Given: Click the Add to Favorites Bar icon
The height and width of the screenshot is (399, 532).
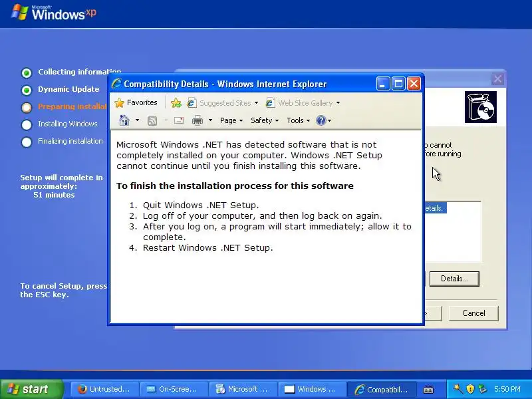Looking at the screenshot, I should [x=176, y=102].
